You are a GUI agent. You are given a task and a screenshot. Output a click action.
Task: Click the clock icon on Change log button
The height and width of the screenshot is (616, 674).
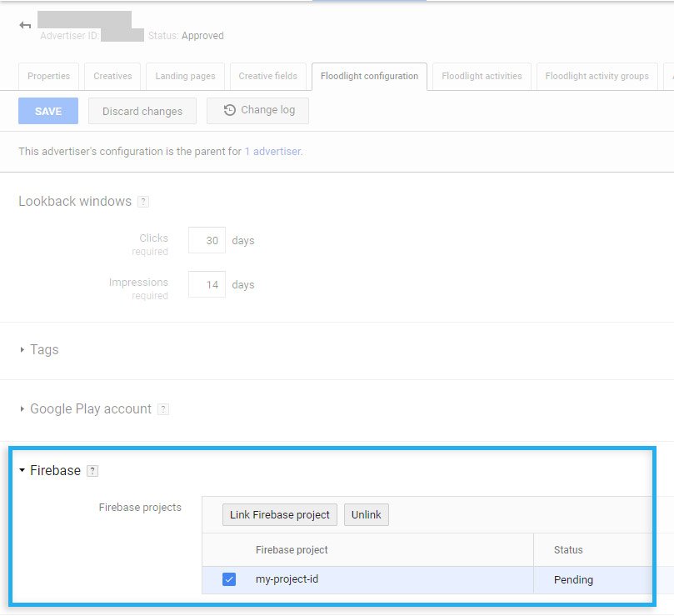[227, 110]
